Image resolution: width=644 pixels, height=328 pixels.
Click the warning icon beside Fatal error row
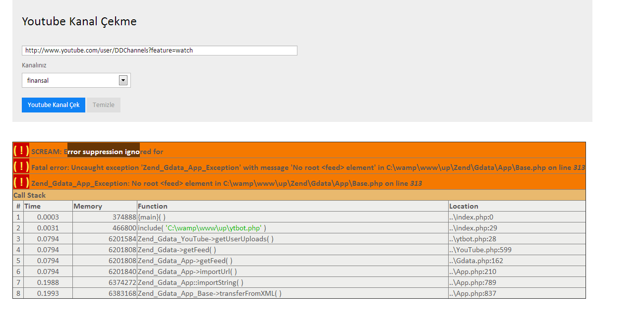(x=21, y=166)
